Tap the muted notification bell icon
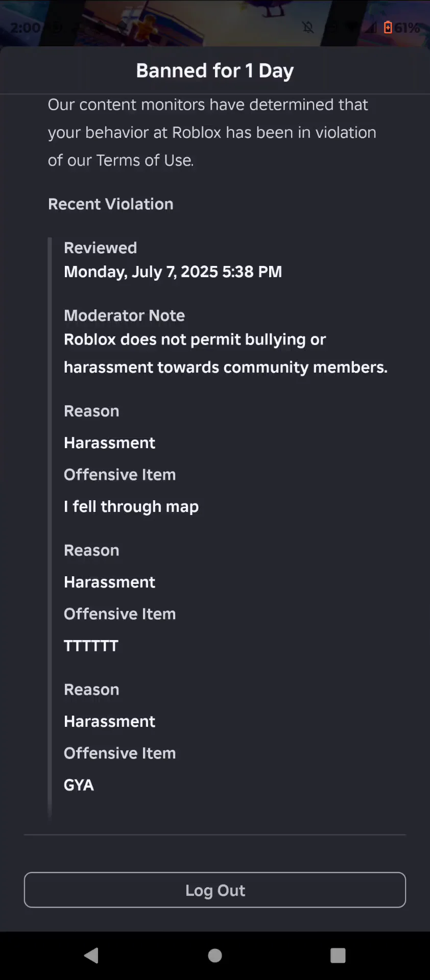430x980 pixels. [308, 27]
